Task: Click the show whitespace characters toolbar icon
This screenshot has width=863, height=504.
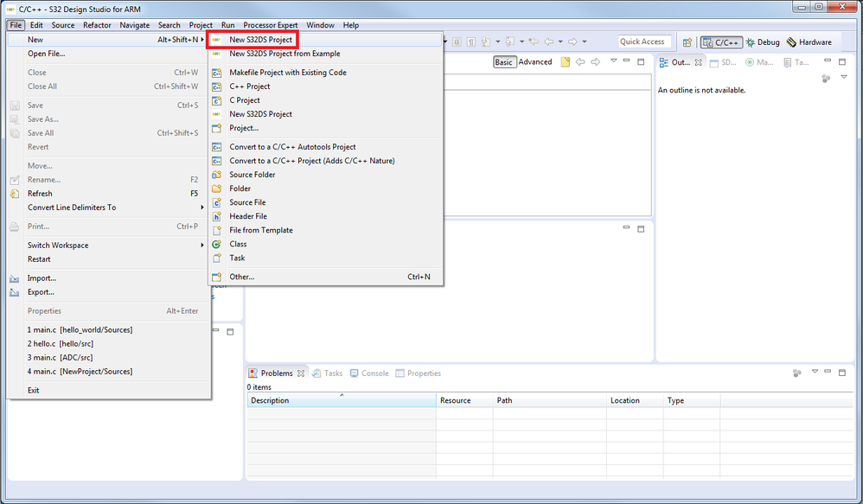Action: pos(471,41)
